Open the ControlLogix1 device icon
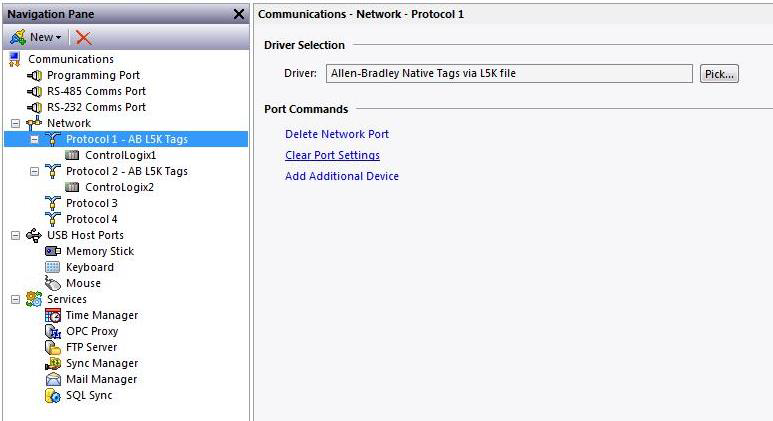 (72, 155)
